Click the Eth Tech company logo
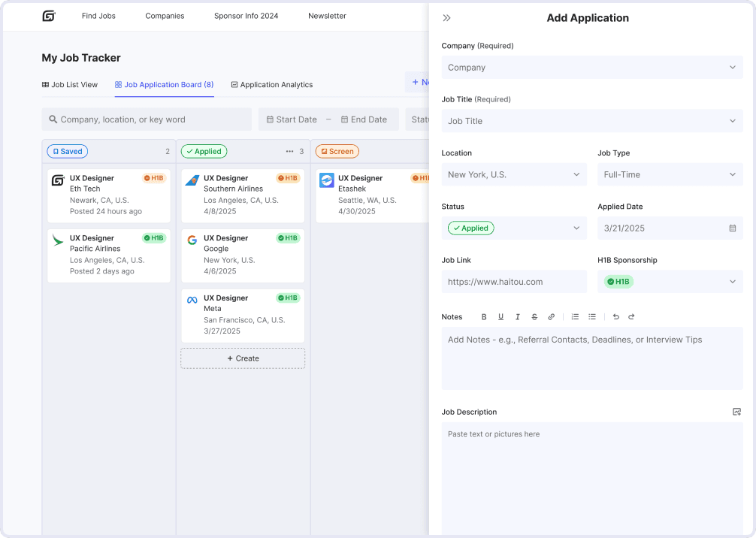This screenshot has height=538, width=756. 58,180
